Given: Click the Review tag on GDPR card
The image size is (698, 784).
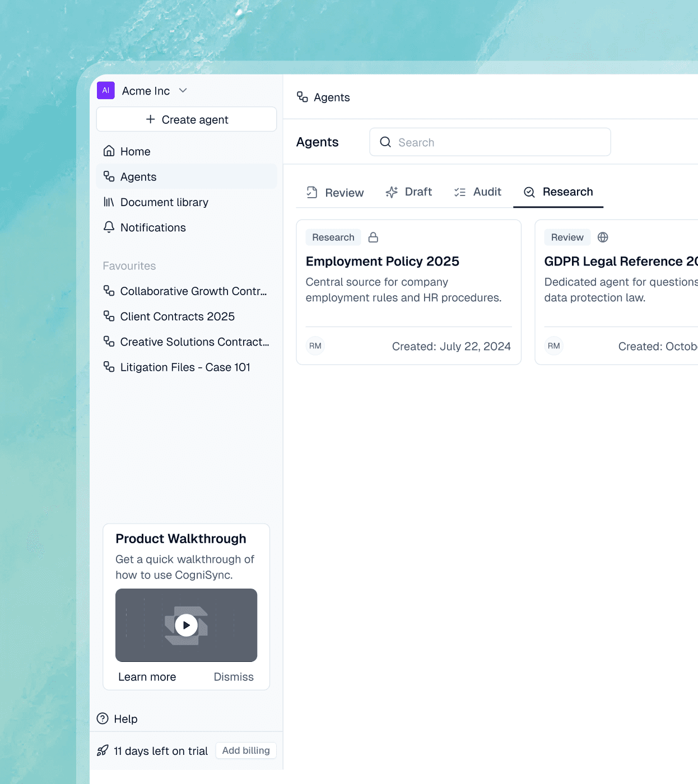Looking at the screenshot, I should tap(567, 237).
